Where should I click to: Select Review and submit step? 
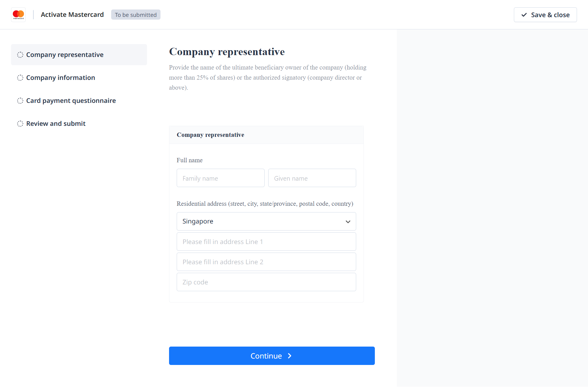pos(56,124)
